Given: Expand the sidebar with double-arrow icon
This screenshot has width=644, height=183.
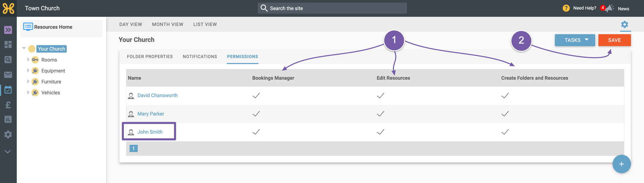Looking at the screenshot, I should [8, 30].
